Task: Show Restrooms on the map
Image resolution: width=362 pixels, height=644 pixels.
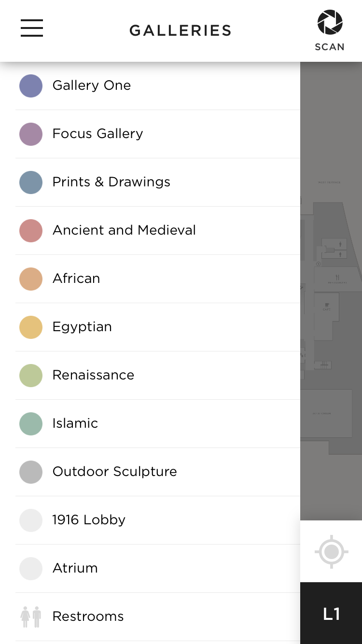Action: (x=158, y=617)
